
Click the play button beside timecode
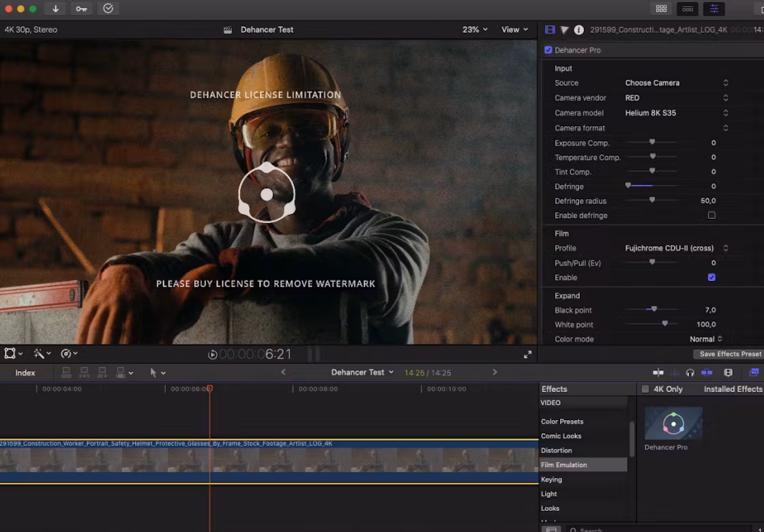[212, 355]
